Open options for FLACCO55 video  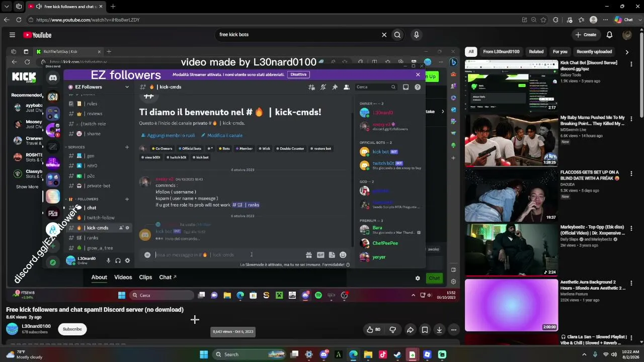click(631, 173)
